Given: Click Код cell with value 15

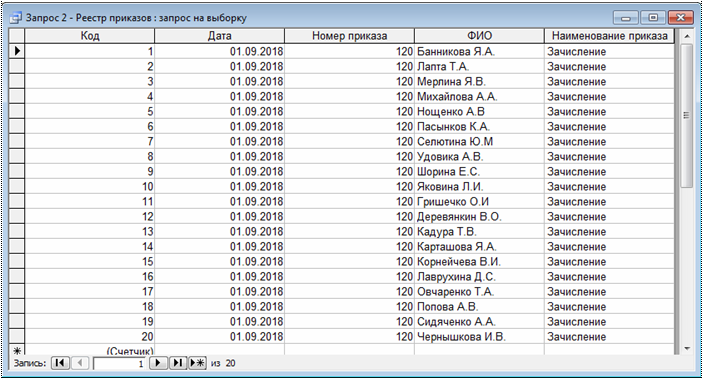Looking at the screenshot, I should pyautogui.click(x=90, y=261).
